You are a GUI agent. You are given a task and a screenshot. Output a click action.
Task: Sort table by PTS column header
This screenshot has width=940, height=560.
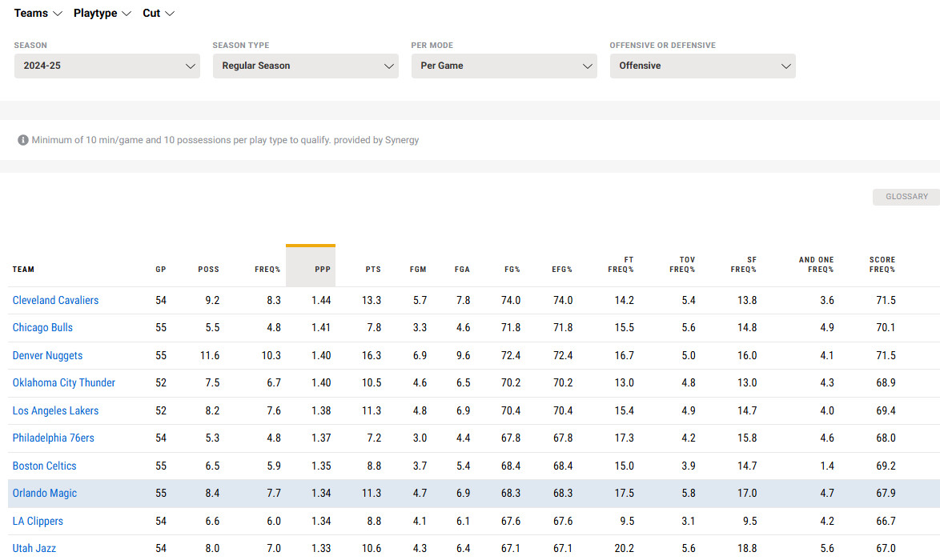373,270
